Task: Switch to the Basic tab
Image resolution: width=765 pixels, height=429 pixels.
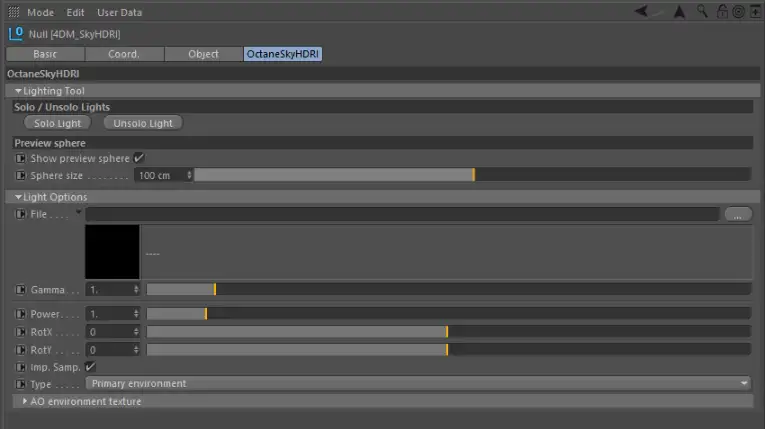Action: pyautogui.click(x=45, y=54)
